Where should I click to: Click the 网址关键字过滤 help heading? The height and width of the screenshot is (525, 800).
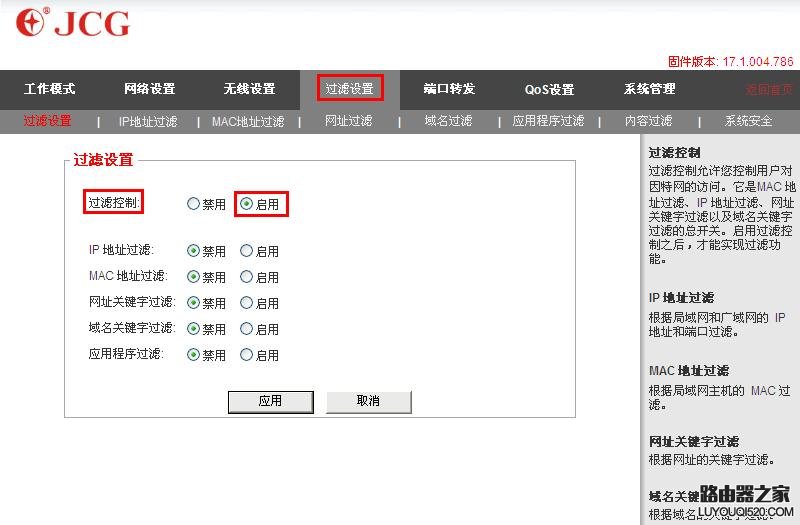pyautogui.click(x=694, y=441)
